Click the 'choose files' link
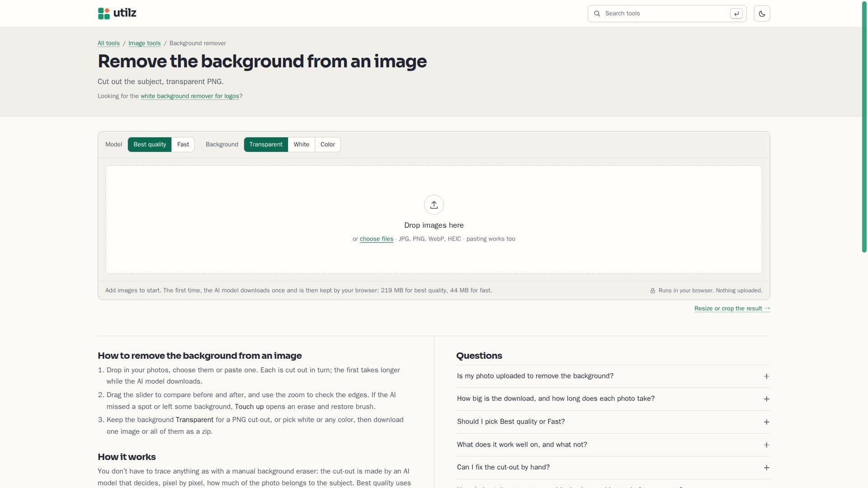 377,239
